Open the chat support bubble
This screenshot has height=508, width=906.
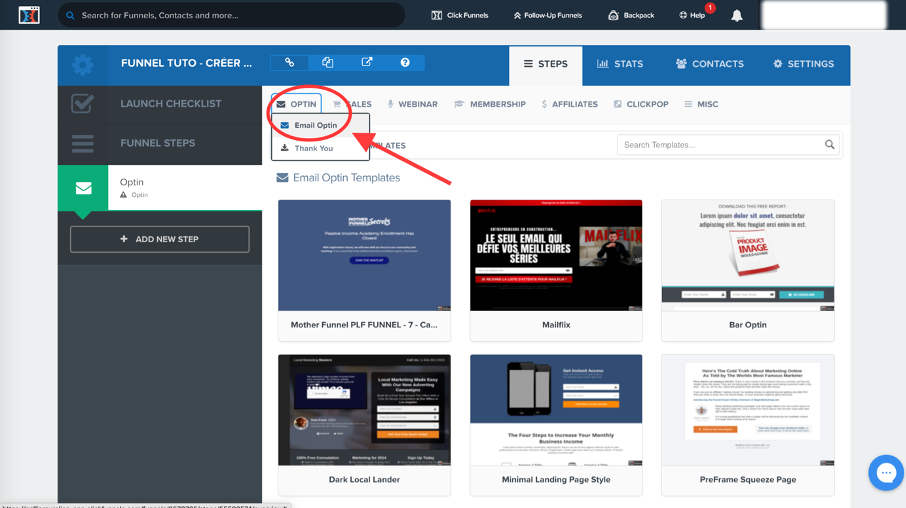pos(886,473)
